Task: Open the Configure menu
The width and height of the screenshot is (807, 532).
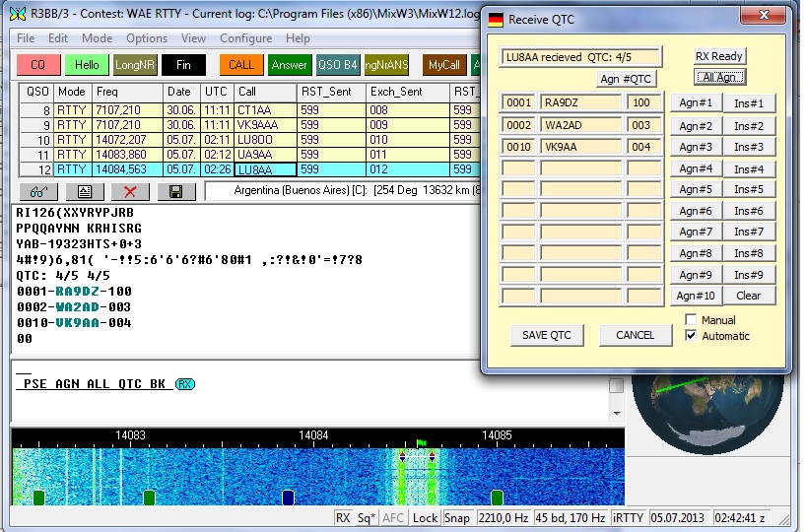Action: pos(245,38)
